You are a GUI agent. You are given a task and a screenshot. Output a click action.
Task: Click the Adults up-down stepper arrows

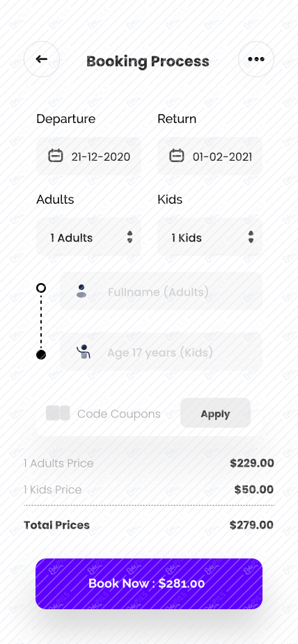pos(130,237)
